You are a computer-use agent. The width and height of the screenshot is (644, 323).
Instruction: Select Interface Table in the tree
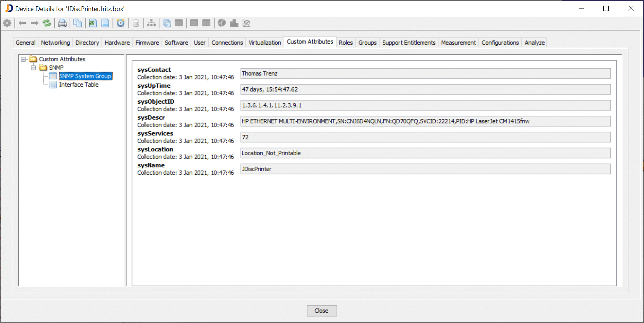79,85
